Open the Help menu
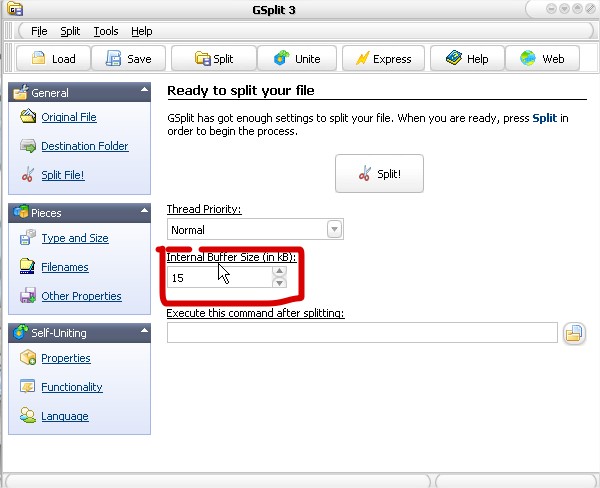 point(142,31)
